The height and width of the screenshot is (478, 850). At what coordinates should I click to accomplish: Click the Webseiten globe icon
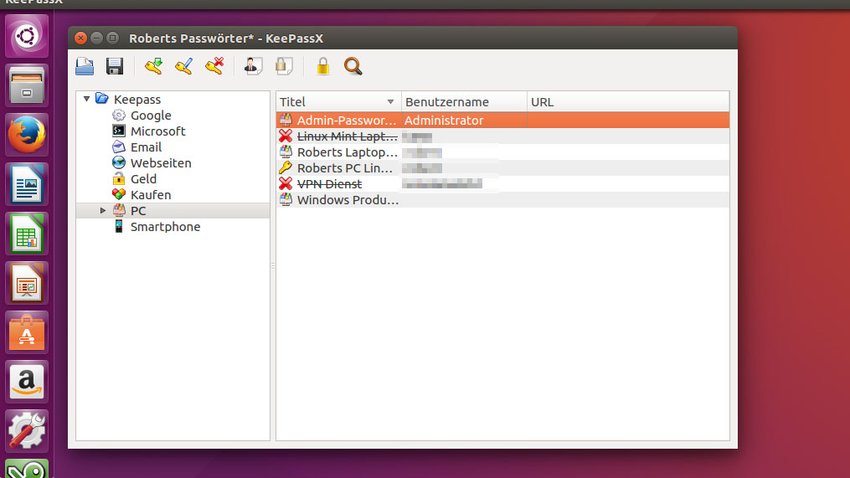coord(119,163)
